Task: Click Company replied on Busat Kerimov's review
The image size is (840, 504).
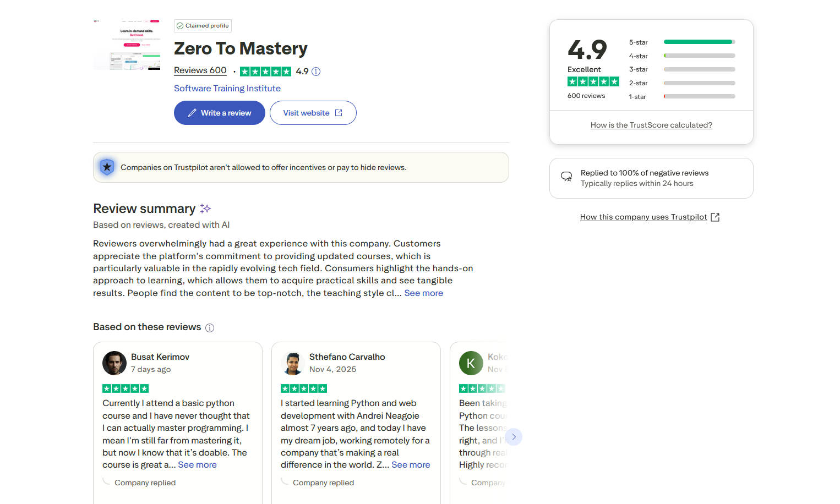Action: (x=145, y=483)
